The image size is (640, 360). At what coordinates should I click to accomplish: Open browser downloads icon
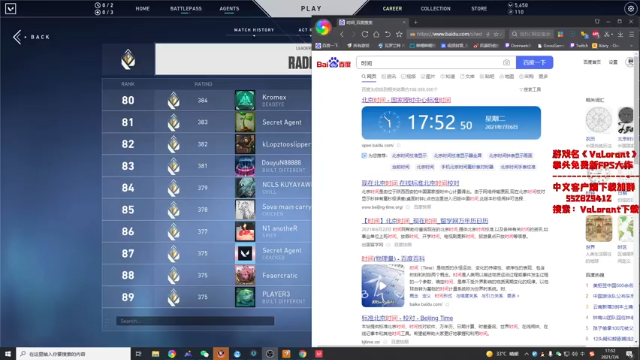pyautogui.click(x=620, y=34)
